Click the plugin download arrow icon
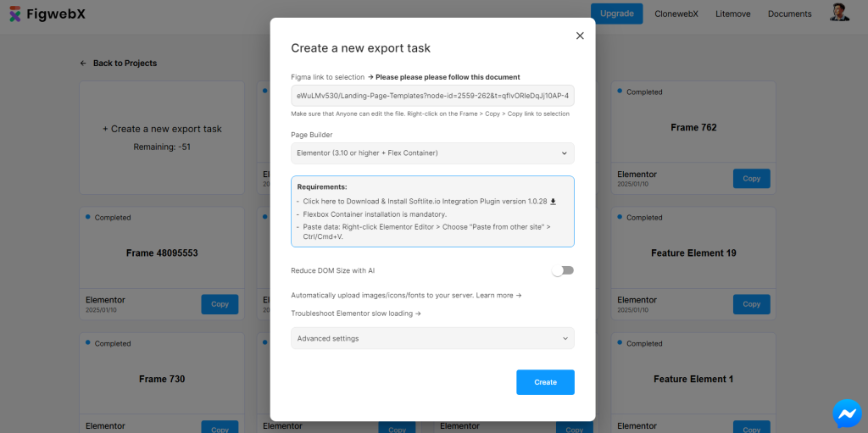This screenshot has height=433, width=868. 553,202
